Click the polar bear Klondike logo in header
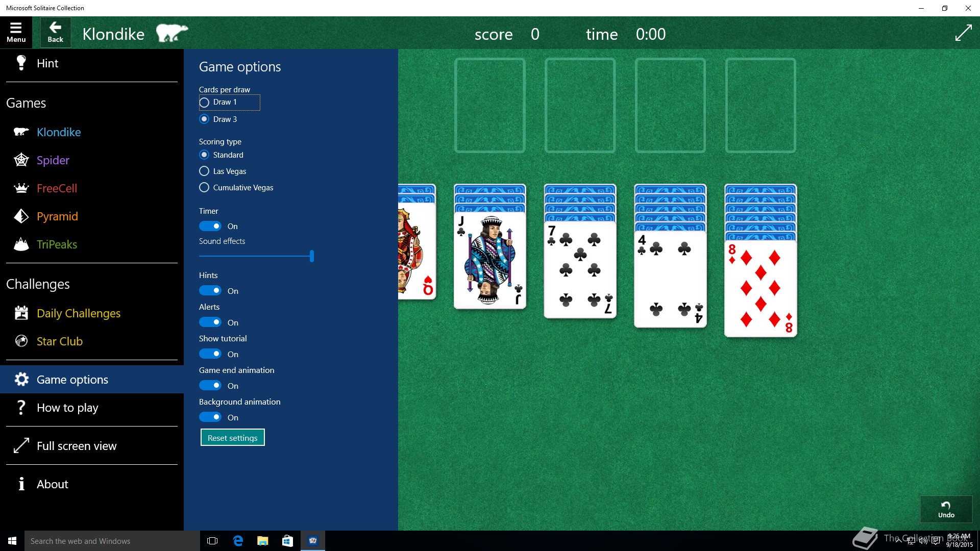 point(172,33)
